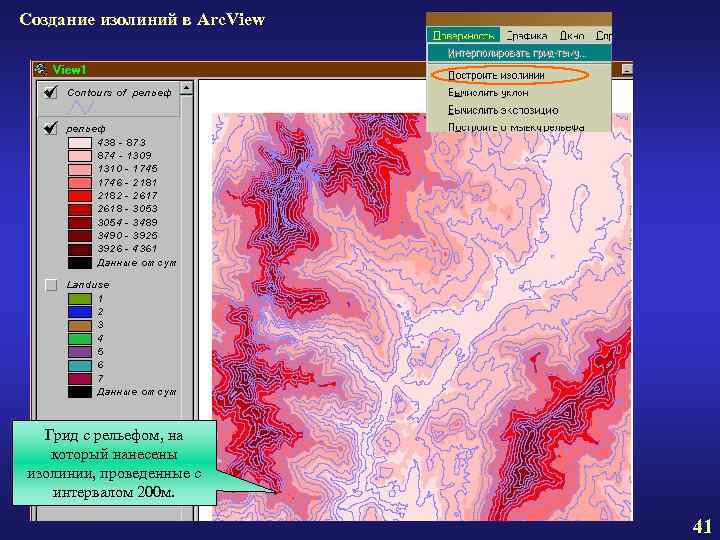Click the 3054 - 3489 color swatch

tap(80, 223)
